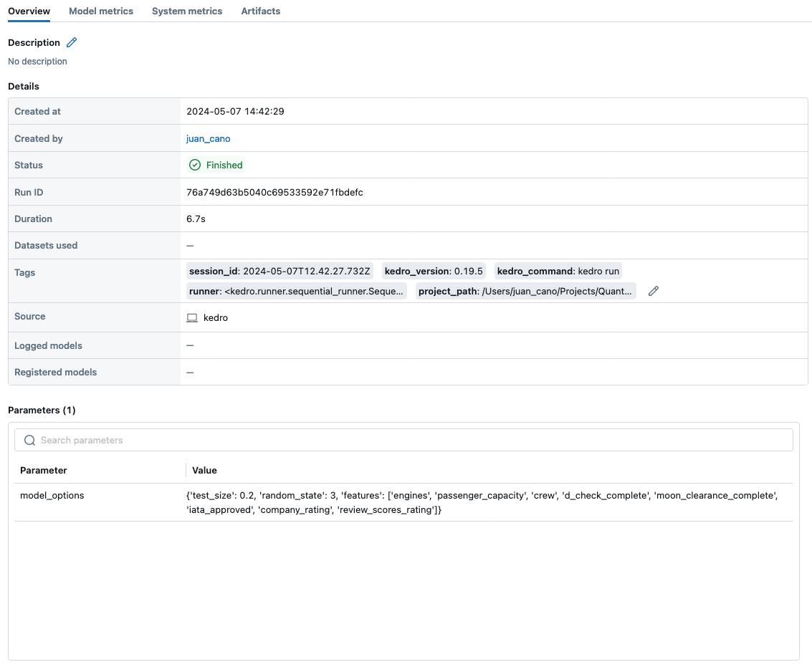
Task: Return to the Overview tab
Action: pos(29,11)
